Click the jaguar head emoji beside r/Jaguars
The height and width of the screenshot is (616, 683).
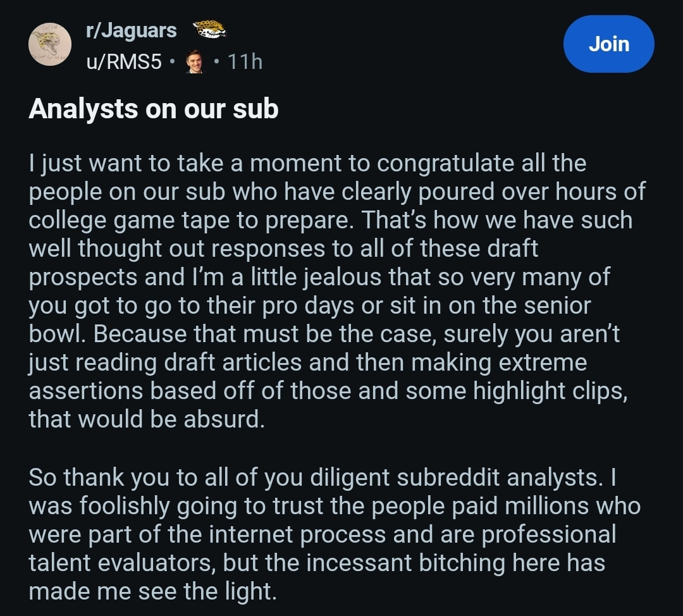click(x=209, y=30)
